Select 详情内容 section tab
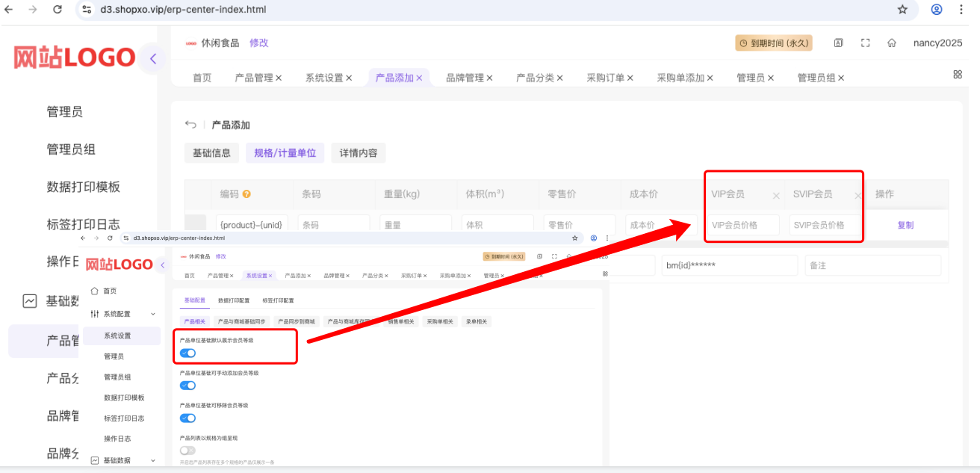Image resolution: width=980 pixels, height=473 pixels. pyautogui.click(x=359, y=153)
